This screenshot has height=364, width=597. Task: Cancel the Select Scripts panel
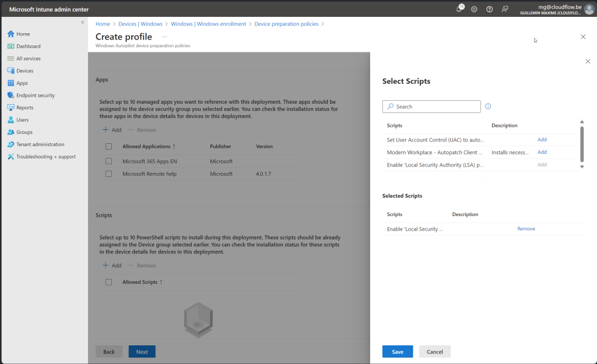[x=434, y=351]
